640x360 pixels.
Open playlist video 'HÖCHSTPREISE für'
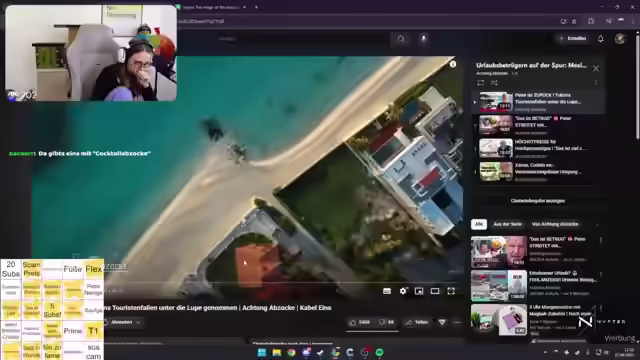[538, 148]
